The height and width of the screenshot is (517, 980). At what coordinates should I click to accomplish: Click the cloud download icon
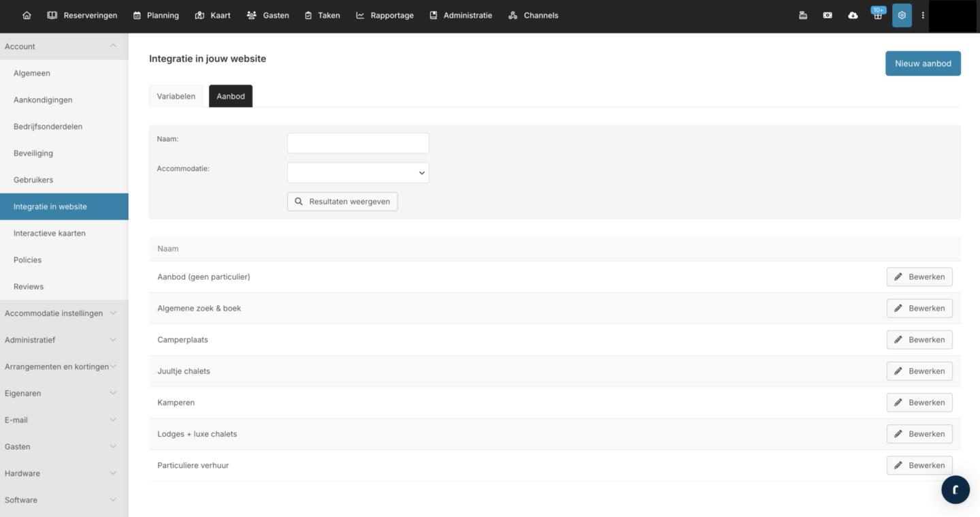[853, 15]
